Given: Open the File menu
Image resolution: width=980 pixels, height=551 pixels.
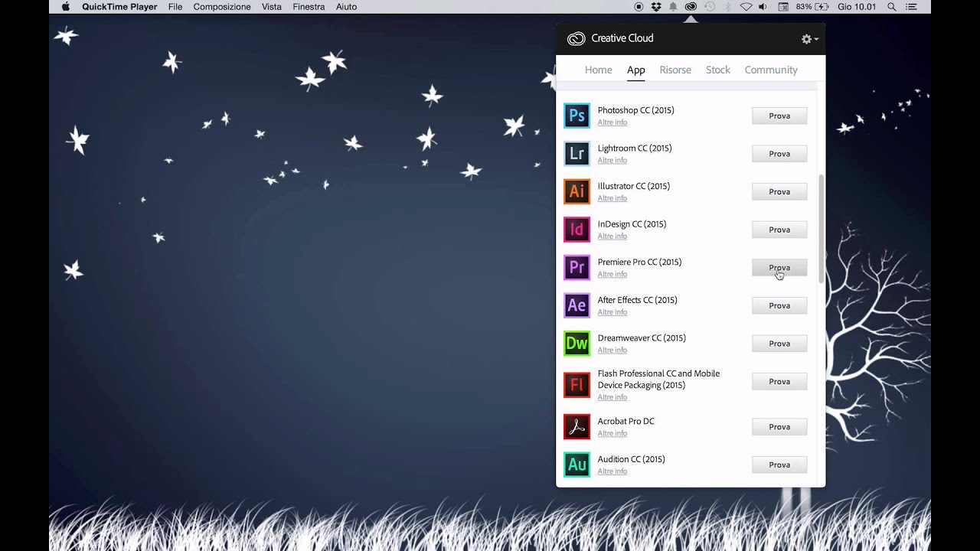Looking at the screenshot, I should (x=175, y=7).
